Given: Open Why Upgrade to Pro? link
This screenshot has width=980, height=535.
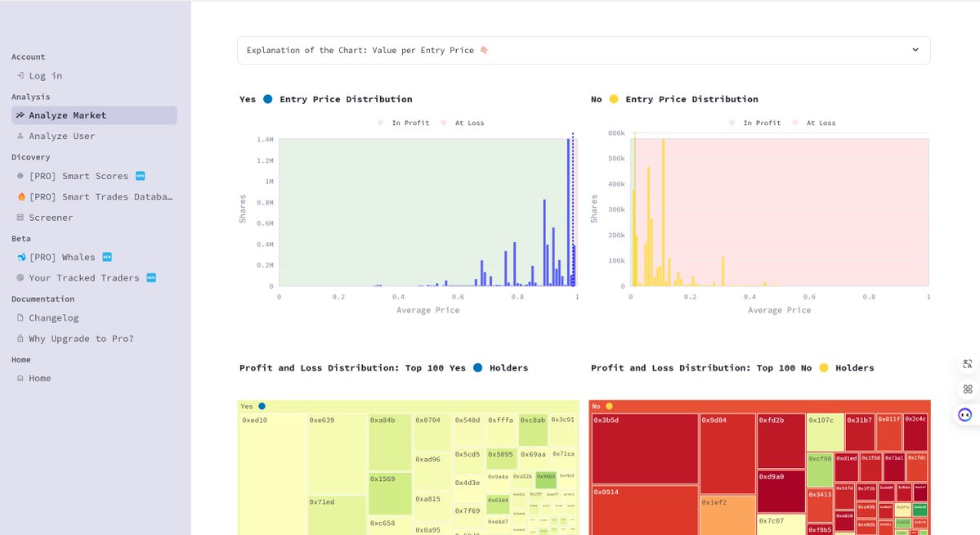Looking at the screenshot, I should click(x=81, y=339).
